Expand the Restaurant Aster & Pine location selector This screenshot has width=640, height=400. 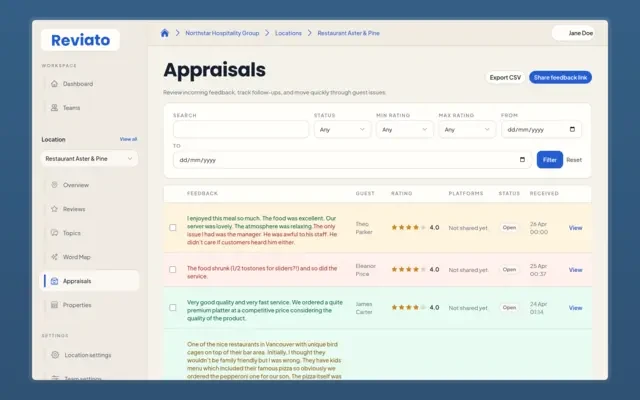click(89, 158)
